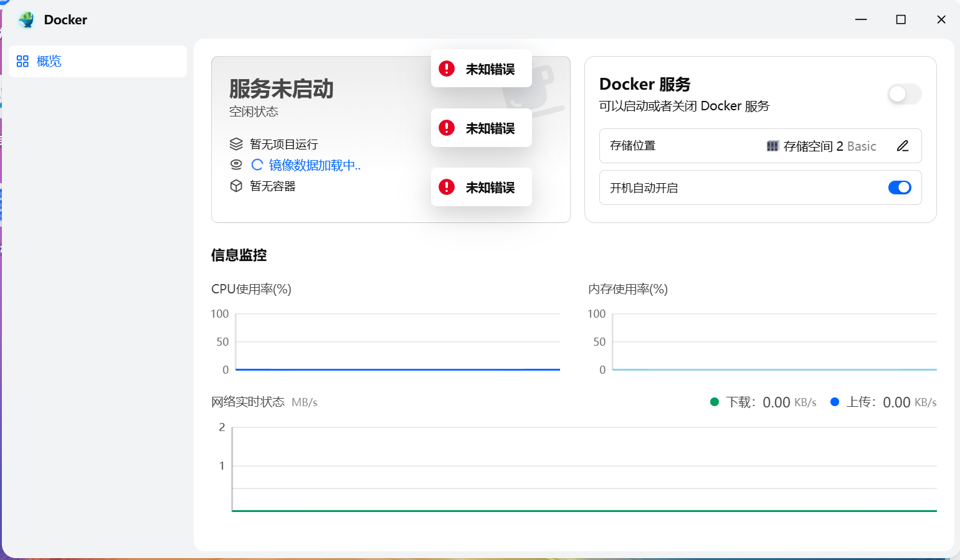Click the blue 上传 legend dot

pos(835,402)
